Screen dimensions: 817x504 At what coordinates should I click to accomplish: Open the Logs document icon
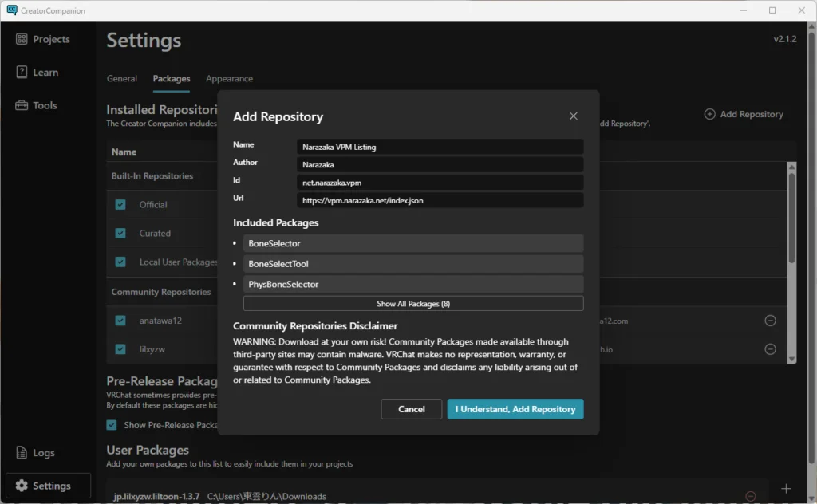[x=22, y=452]
